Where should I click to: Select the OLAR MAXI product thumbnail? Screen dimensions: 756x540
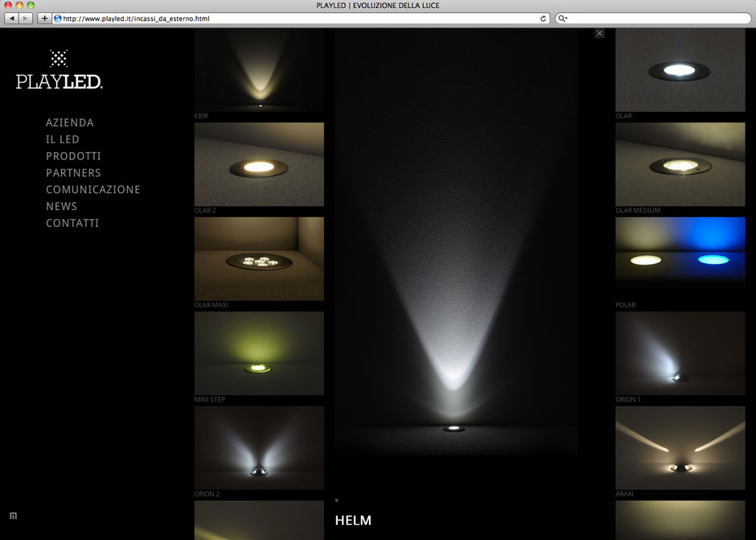(259, 258)
